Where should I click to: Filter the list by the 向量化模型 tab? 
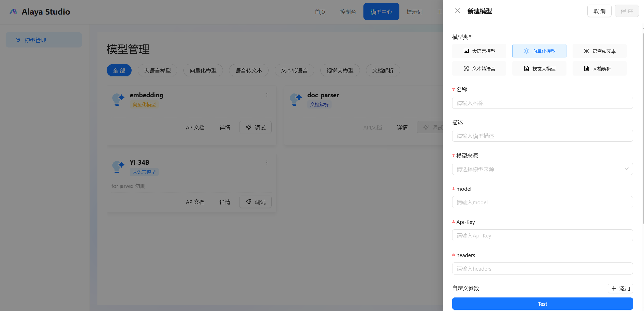click(203, 70)
